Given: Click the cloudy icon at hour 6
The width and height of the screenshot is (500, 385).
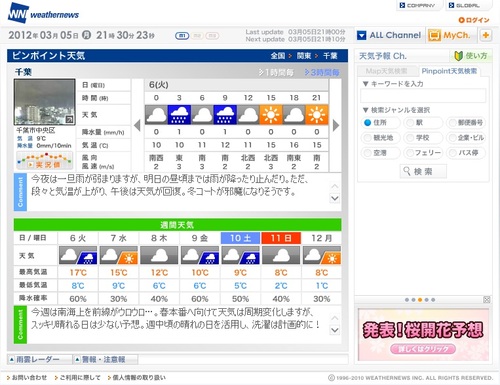Looking at the screenshot, I should 202,115.
